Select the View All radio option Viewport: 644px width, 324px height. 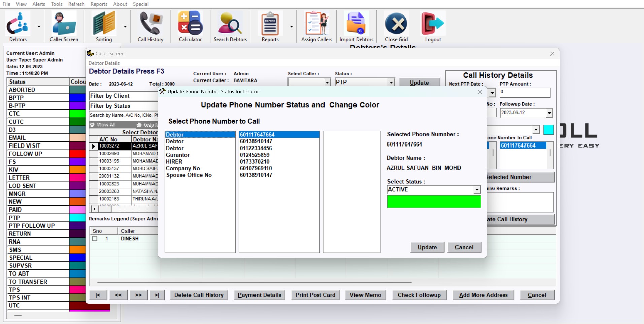tap(92, 125)
